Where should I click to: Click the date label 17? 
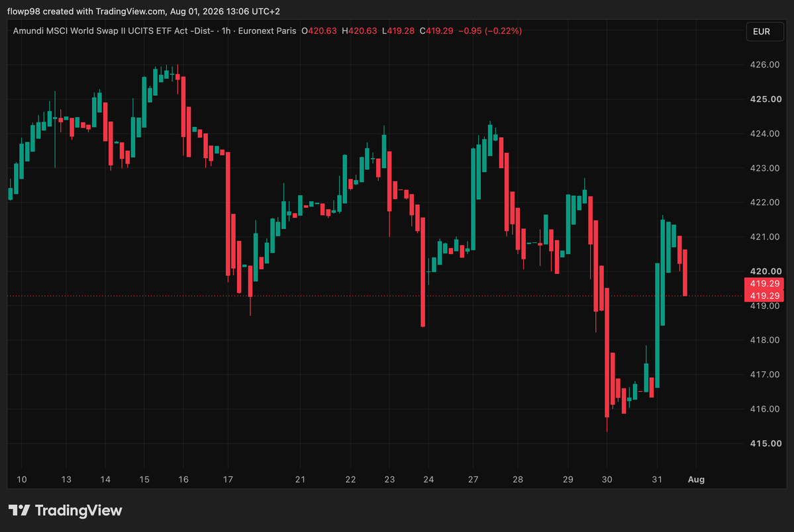[x=228, y=479]
